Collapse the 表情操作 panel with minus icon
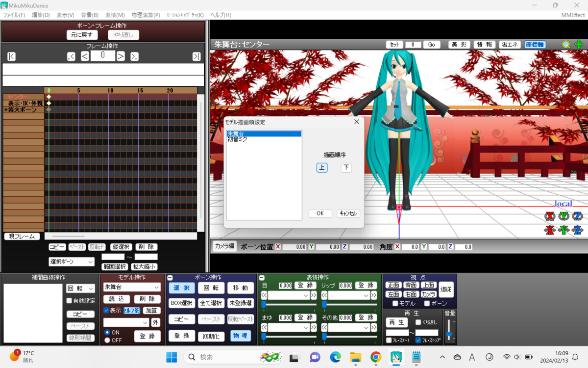 click(x=262, y=278)
